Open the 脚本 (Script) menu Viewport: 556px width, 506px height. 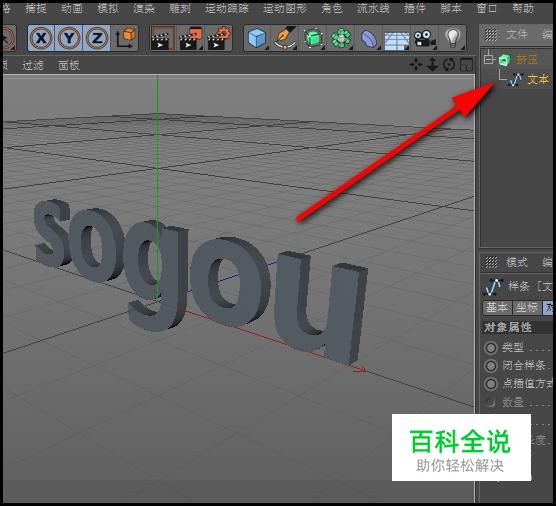[x=451, y=9]
